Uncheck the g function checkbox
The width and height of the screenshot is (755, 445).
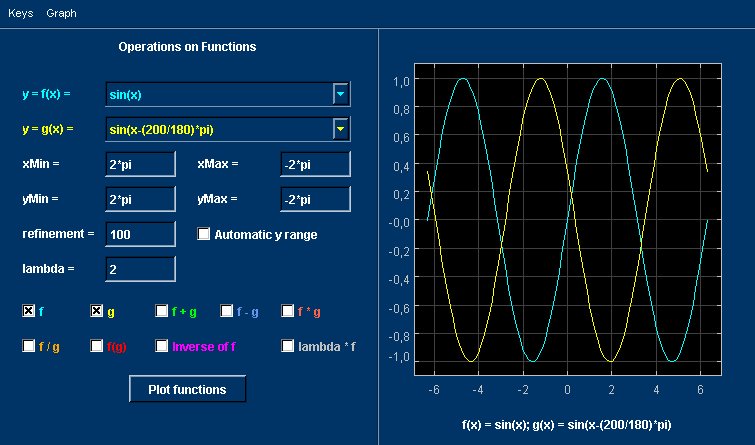tap(96, 311)
